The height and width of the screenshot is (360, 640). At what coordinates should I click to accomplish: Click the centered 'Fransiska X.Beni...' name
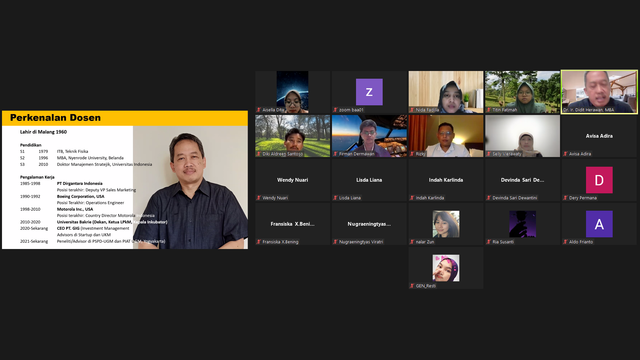(292, 224)
